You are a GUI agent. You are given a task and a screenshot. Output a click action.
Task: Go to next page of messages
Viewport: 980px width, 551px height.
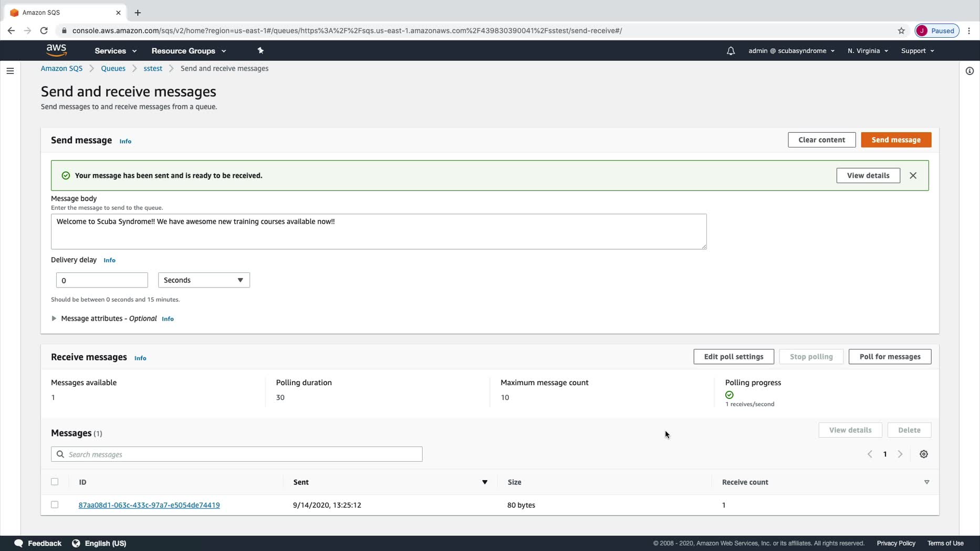pyautogui.click(x=900, y=454)
